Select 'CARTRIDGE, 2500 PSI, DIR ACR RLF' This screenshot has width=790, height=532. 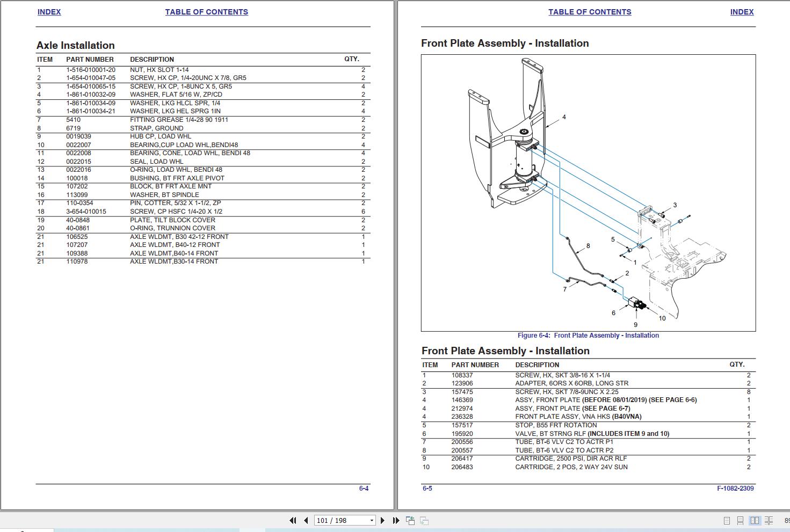[x=571, y=458]
